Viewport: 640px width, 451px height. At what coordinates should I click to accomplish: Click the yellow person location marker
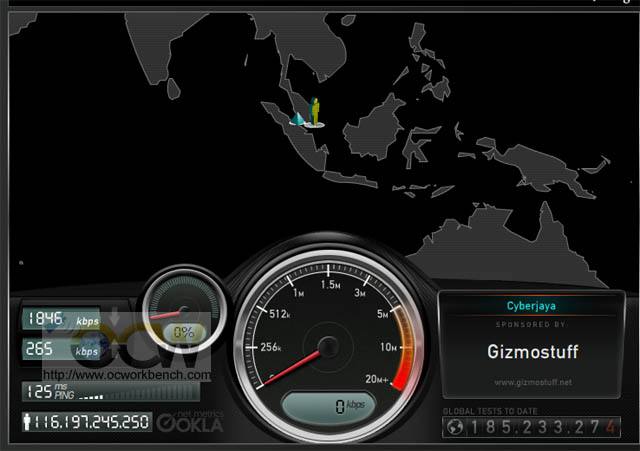click(x=314, y=112)
